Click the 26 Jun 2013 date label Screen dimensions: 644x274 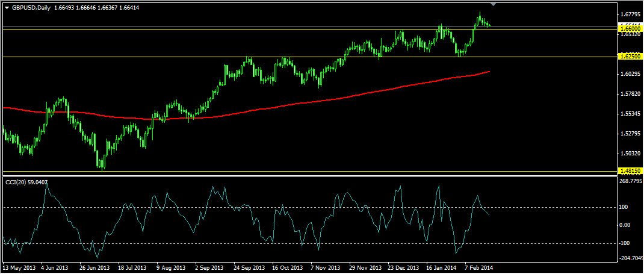pos(94,267)
